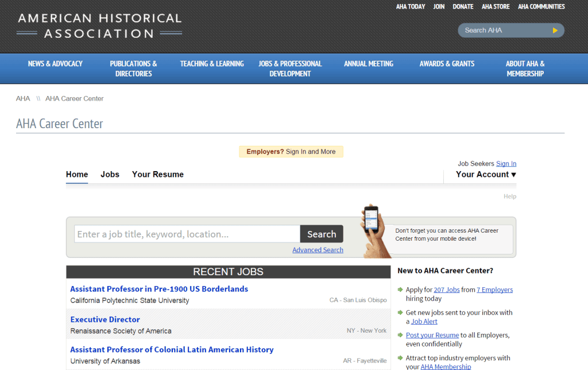Image resolution: width=588 pixels, height=370 pixels.
Task: Click the American Historical Association logo
Action: pyautogui.click(x=99, y=26)
